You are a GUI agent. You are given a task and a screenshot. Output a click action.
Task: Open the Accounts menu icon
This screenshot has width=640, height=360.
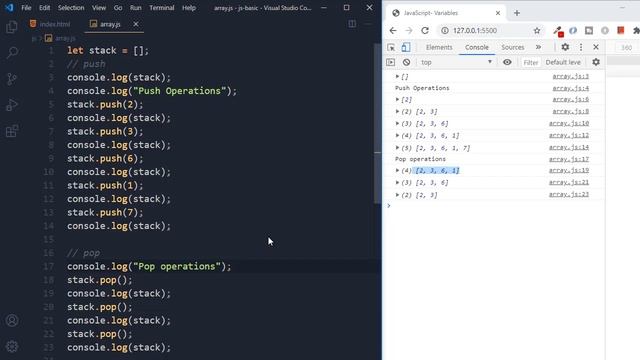(x=12, y=320)
